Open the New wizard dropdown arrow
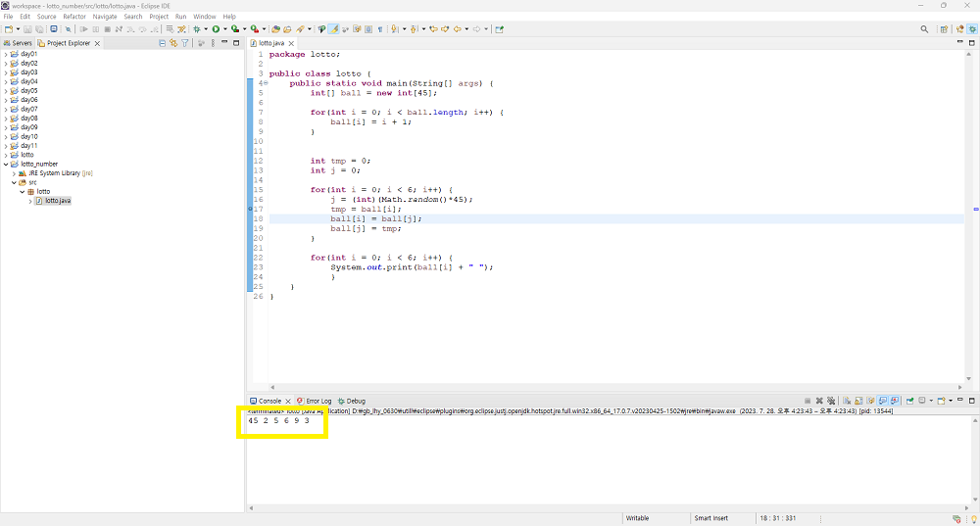 (x=18, y=28)
